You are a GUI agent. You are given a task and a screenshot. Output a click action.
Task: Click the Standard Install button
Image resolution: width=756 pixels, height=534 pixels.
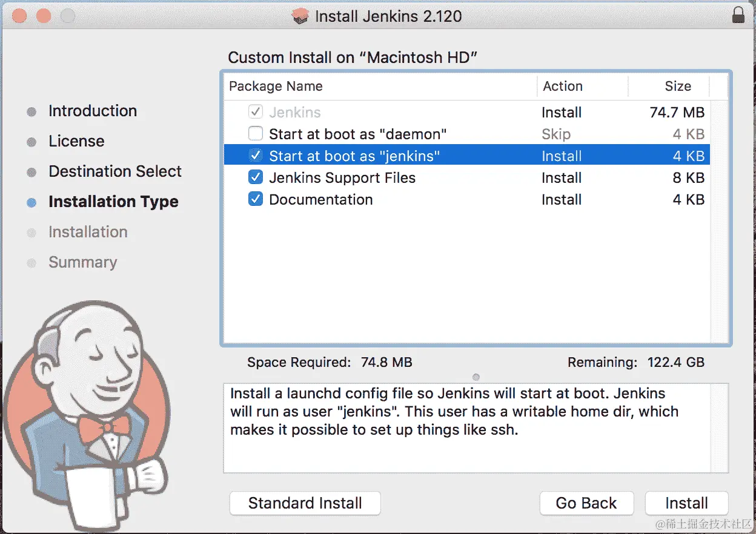pyautogui.click(x=305, y=503)
